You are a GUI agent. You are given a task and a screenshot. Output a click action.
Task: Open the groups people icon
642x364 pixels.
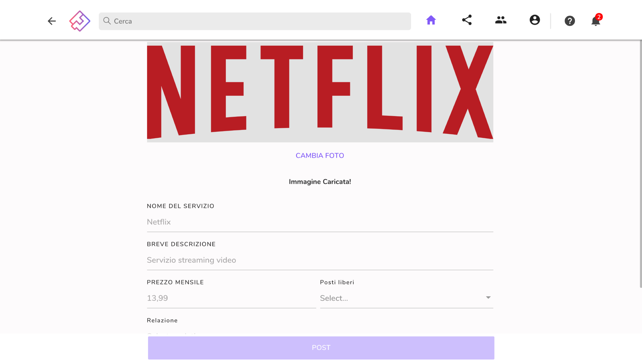coord(501,20)
